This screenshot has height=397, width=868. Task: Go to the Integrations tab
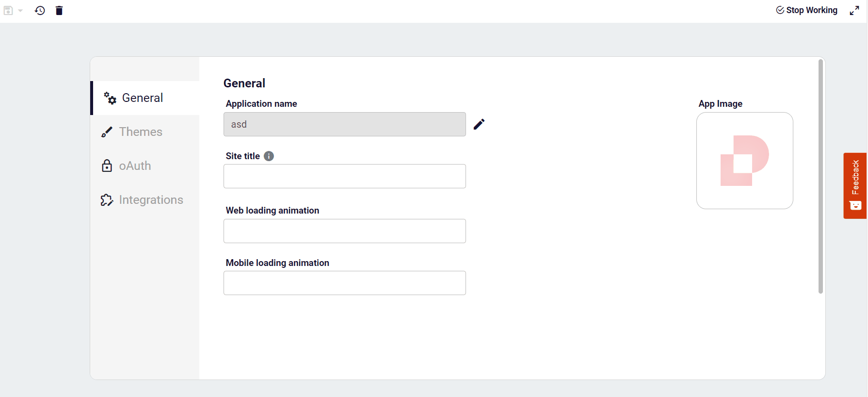tap(151, 200)
